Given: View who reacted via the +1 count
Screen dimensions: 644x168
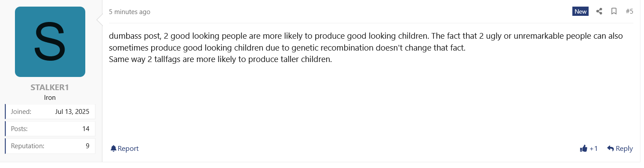Looking at the screenshot, I should [593, 149].
